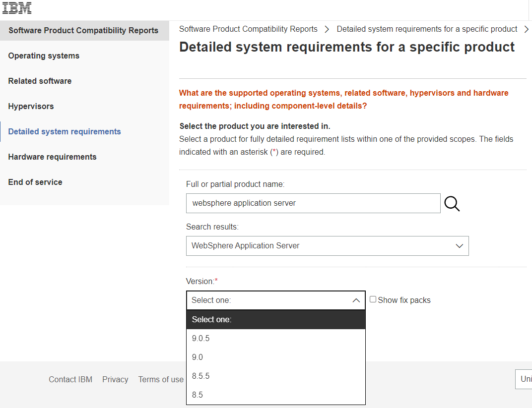Open the Privacy footer link
The height and width of the screenshot is (408, 532).
[x=115, y=380]
